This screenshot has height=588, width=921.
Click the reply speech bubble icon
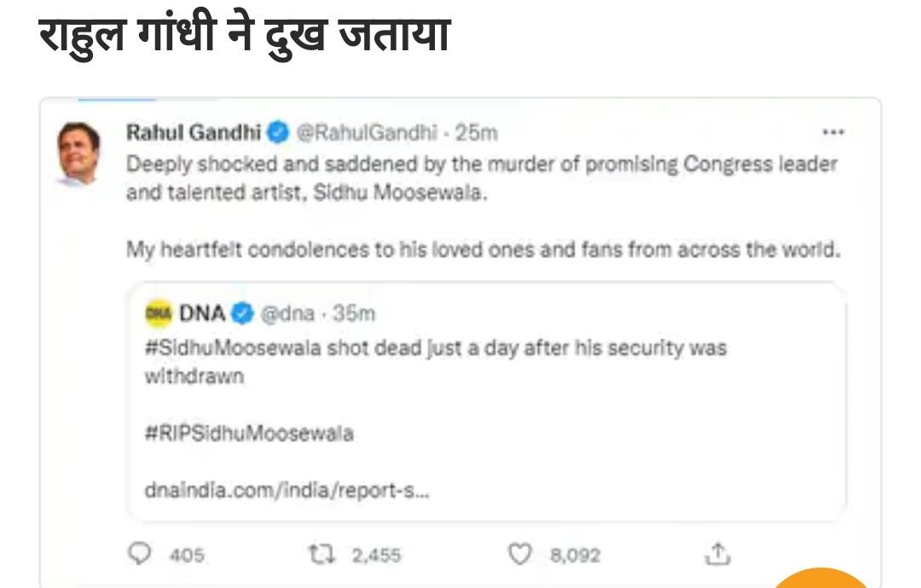pos(139,555)
